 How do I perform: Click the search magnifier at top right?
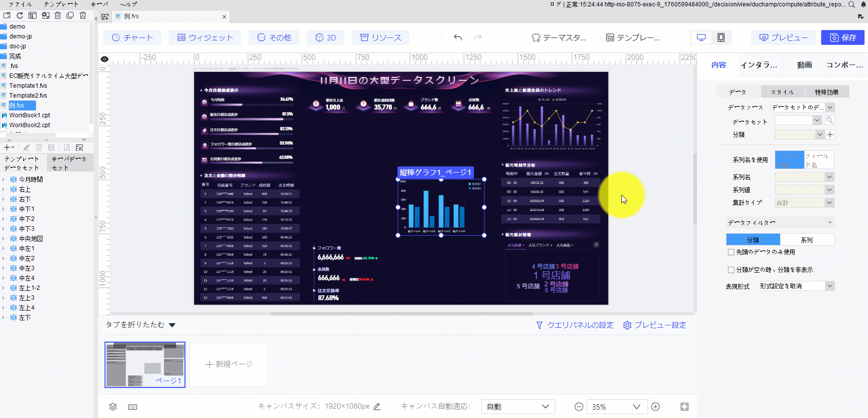tap(851, 4)
